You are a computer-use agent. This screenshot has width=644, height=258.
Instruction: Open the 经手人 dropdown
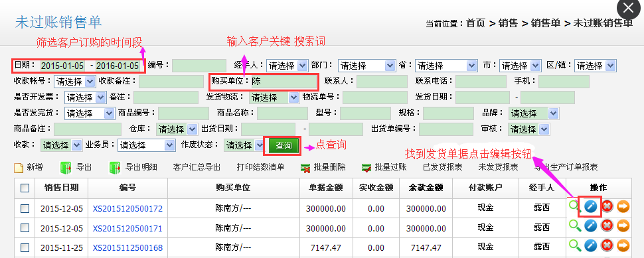[287, 66]
